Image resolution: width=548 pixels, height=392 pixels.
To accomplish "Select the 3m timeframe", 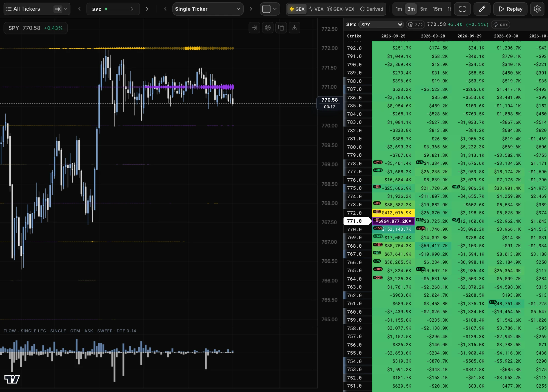I will (411, 9).
